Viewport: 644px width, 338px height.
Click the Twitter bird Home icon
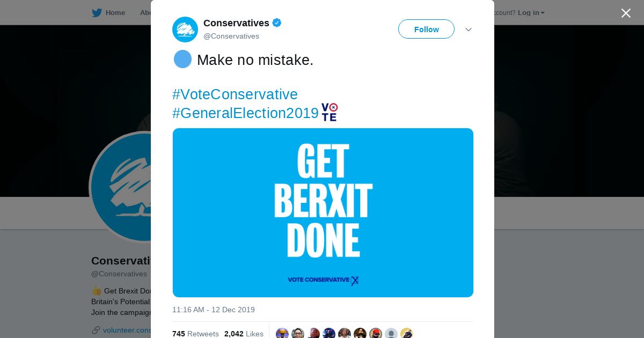97,13
